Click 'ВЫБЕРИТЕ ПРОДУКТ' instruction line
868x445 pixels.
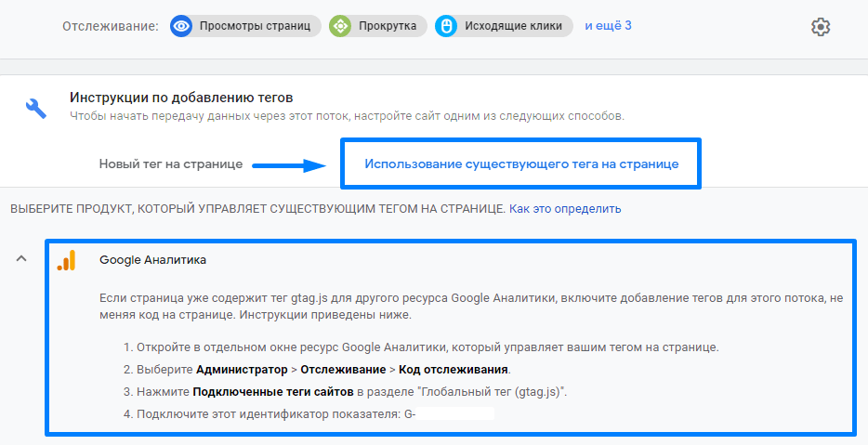click(x=258, y=209)
